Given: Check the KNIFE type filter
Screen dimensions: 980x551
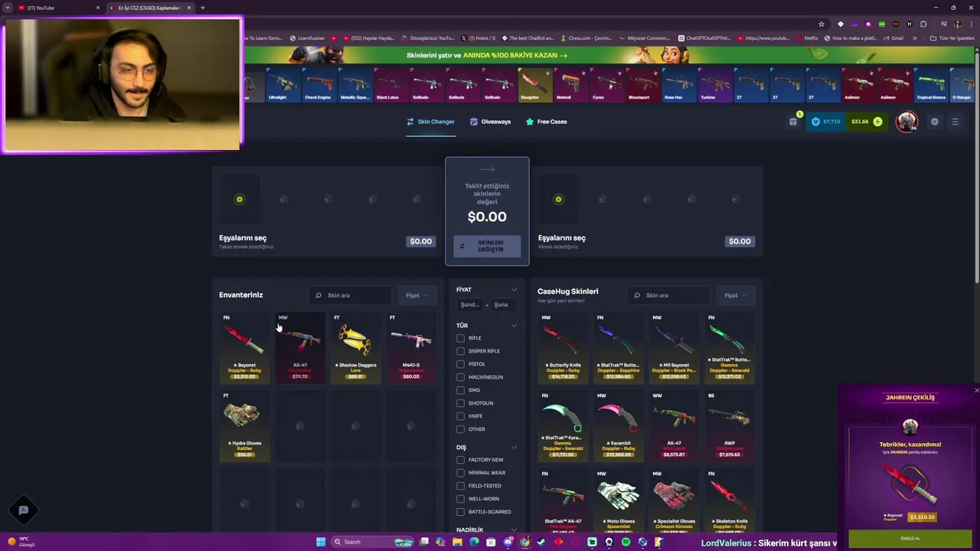Looking at the screenshot, I should pos(460,416).
